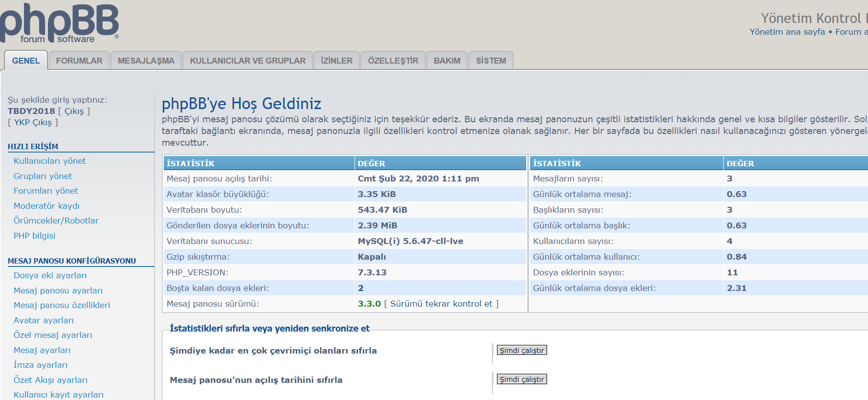Screen dimensions: 868x400
Task: Run reset for most online users
Action: pos(522,350)
